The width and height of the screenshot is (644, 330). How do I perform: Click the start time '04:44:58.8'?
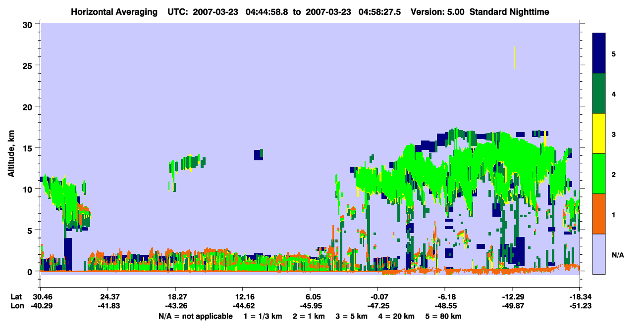(267, 12)
